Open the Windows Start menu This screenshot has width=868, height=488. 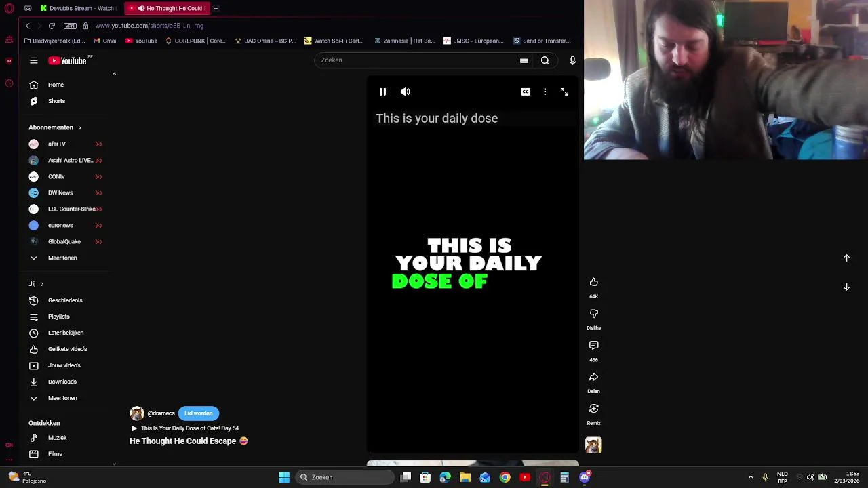point(284,477)
